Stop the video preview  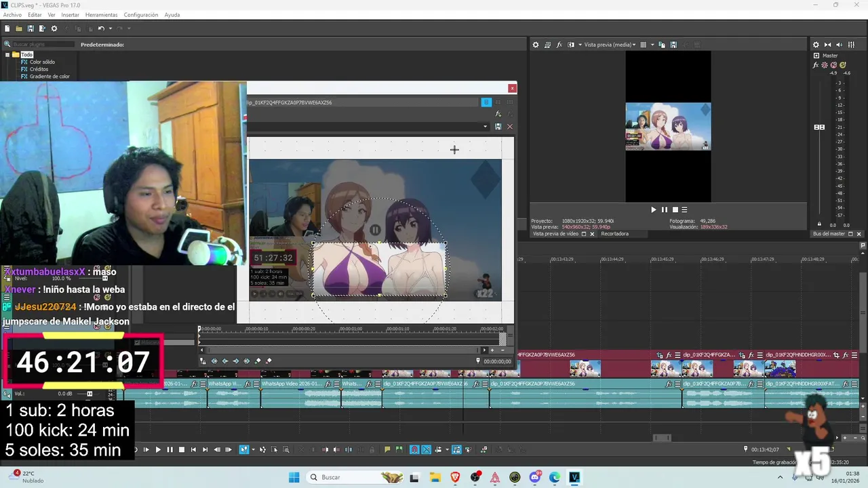[x=675, y=210]
